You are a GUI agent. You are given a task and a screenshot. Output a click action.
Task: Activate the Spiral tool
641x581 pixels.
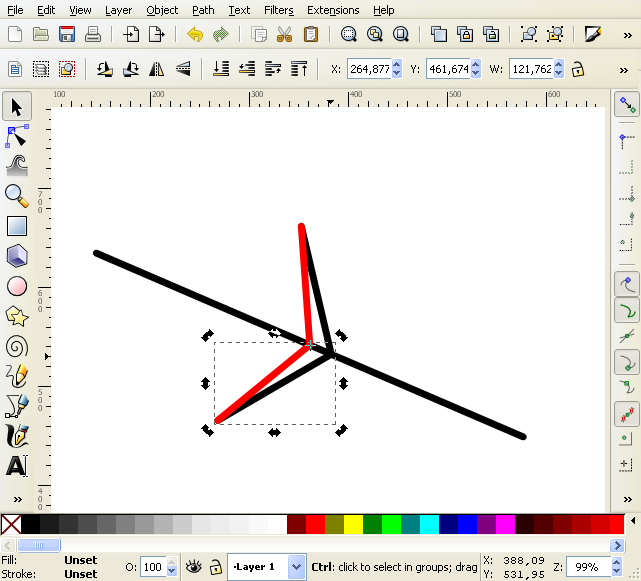click(17, 347)
